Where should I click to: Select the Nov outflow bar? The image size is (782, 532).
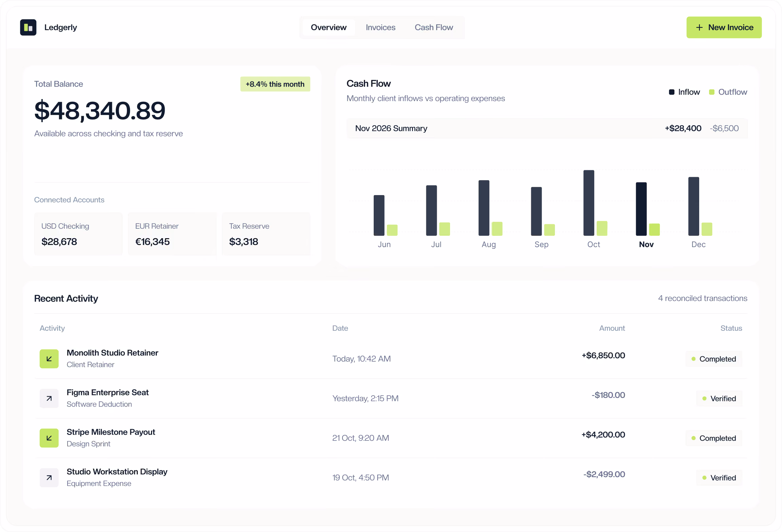tap(654, 230)
